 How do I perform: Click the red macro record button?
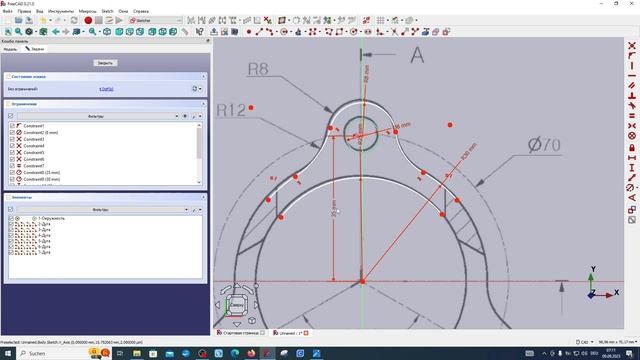coord(88,20)
